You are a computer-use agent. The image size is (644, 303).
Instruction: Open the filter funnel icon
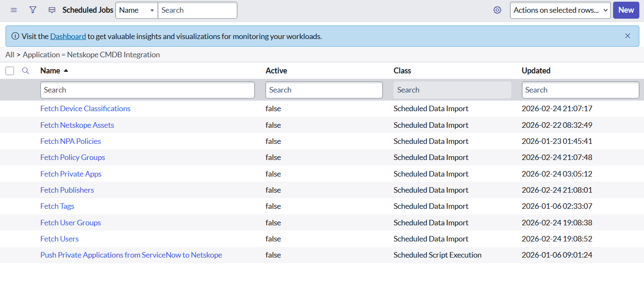(x=33, y=10)
